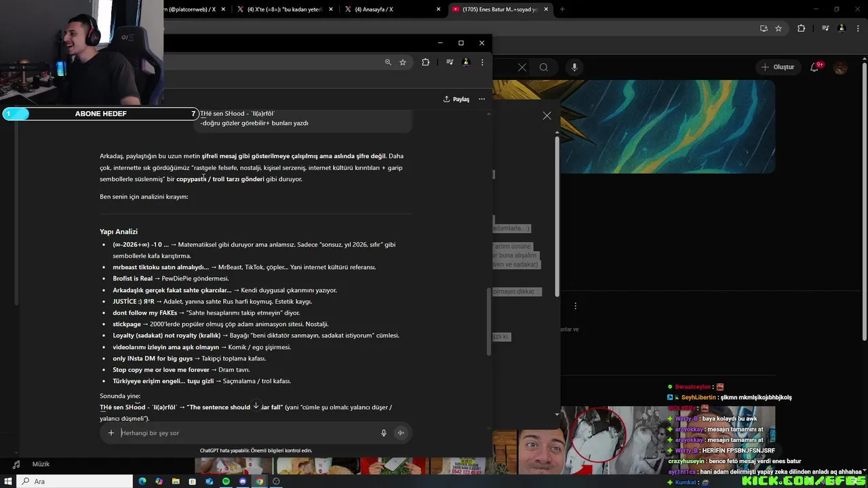Screen dimensions: 868x488
Task: Click the Paylaş share button
Action: click(x=456, y=99)
